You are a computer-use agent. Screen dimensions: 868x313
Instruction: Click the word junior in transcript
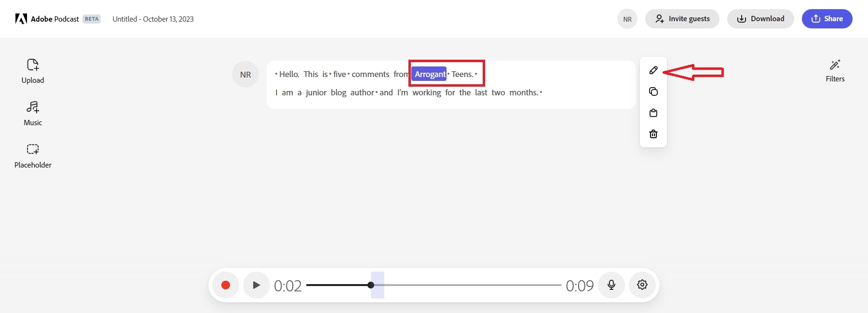tap(316, 92)
